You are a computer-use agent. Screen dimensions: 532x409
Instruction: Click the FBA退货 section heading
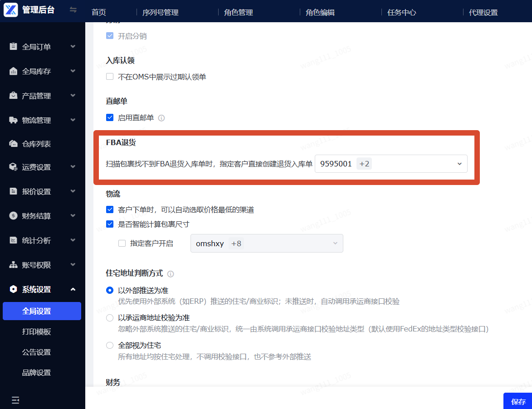[121, 142]
